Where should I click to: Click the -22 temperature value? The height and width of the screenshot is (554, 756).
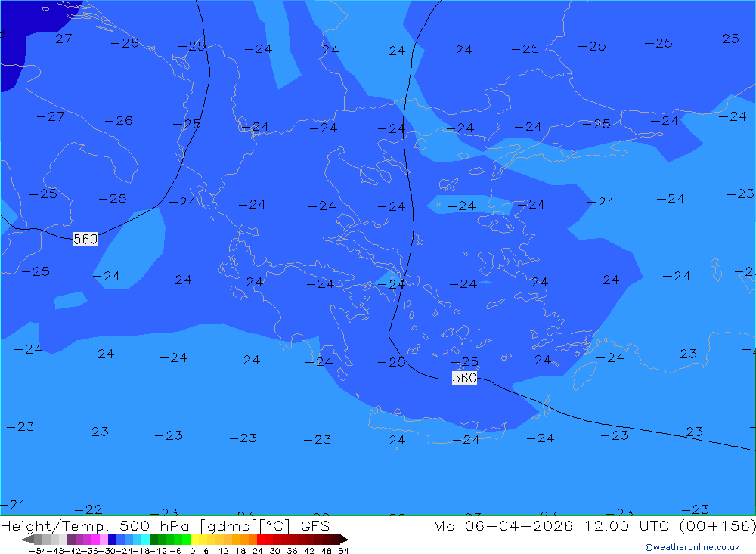88,509
